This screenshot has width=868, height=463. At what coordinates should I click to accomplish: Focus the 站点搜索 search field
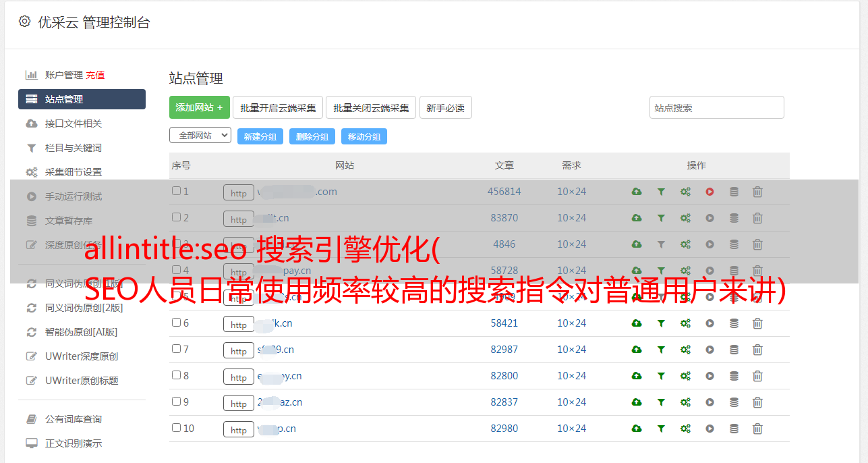point(717,107)
